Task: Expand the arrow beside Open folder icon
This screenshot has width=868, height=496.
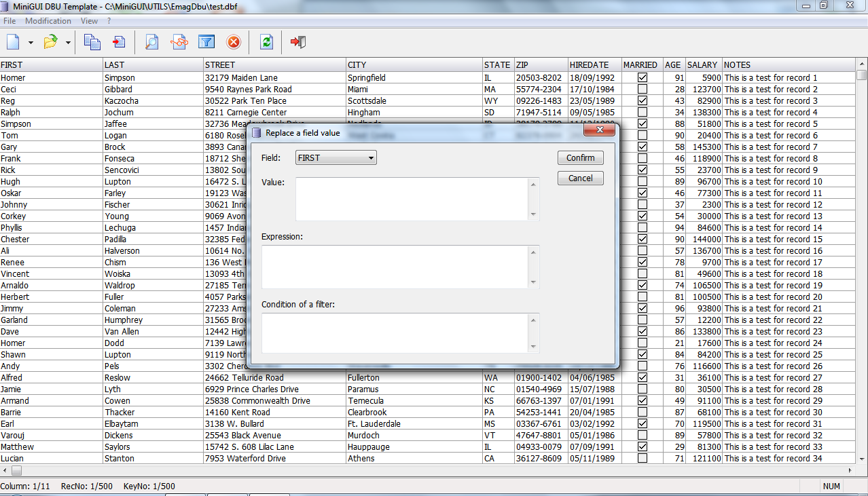Action: tap(68, 43)
